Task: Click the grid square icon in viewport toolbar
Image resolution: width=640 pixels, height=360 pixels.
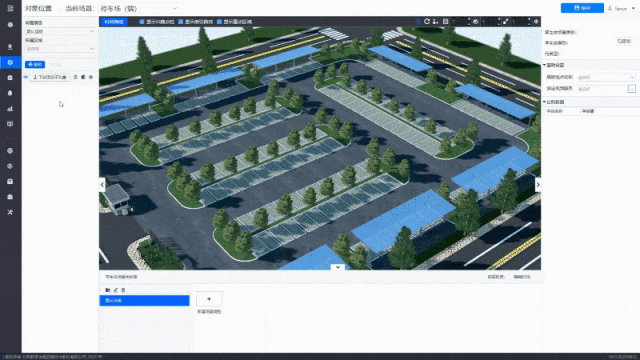Action: click(445, 21)
